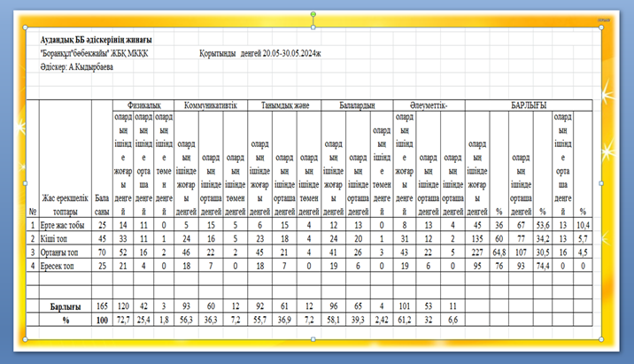Click the value '72,7' in percent row
634x364 pixels.
click(123, 320)
